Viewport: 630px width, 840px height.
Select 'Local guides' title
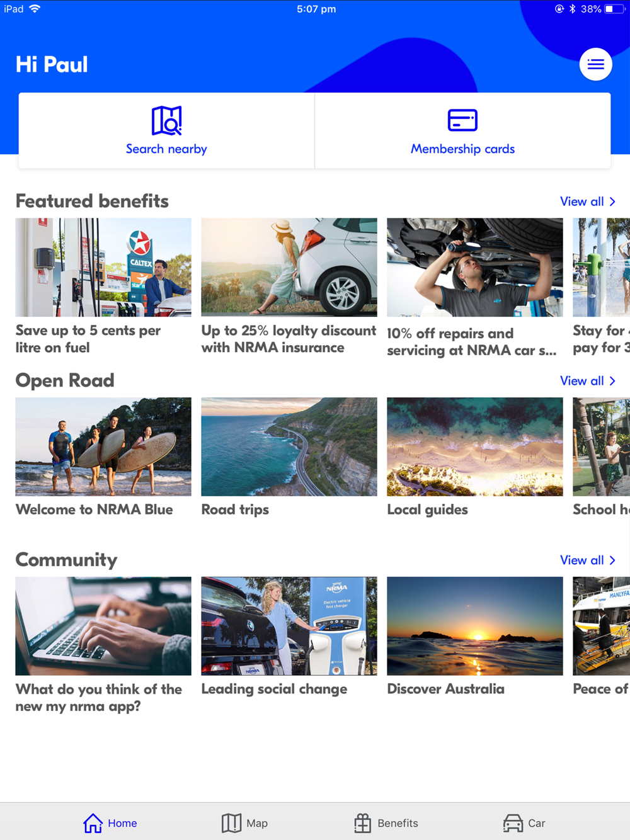coord(427,509)
